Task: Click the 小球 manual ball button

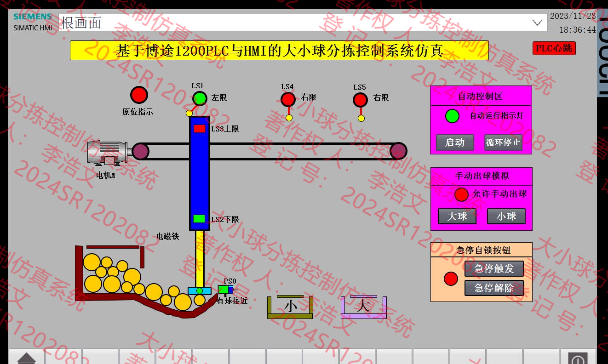Action: pyautogui.click(x=506, y=216)
